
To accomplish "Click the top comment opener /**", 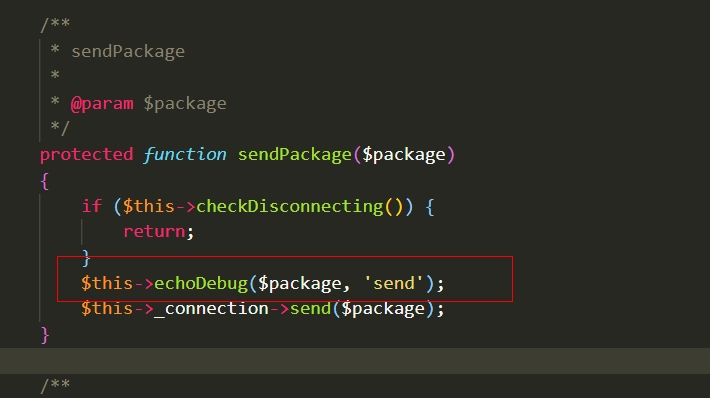I will [55, 24].
